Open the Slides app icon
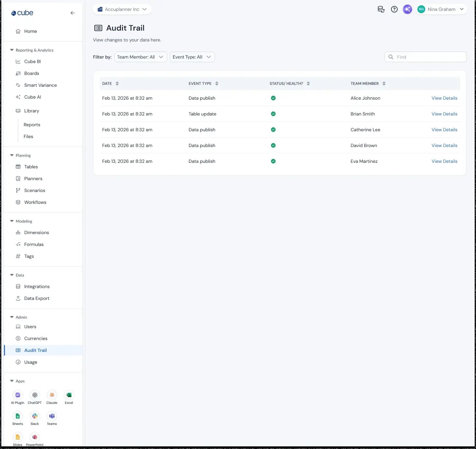 tap(18, 437)
